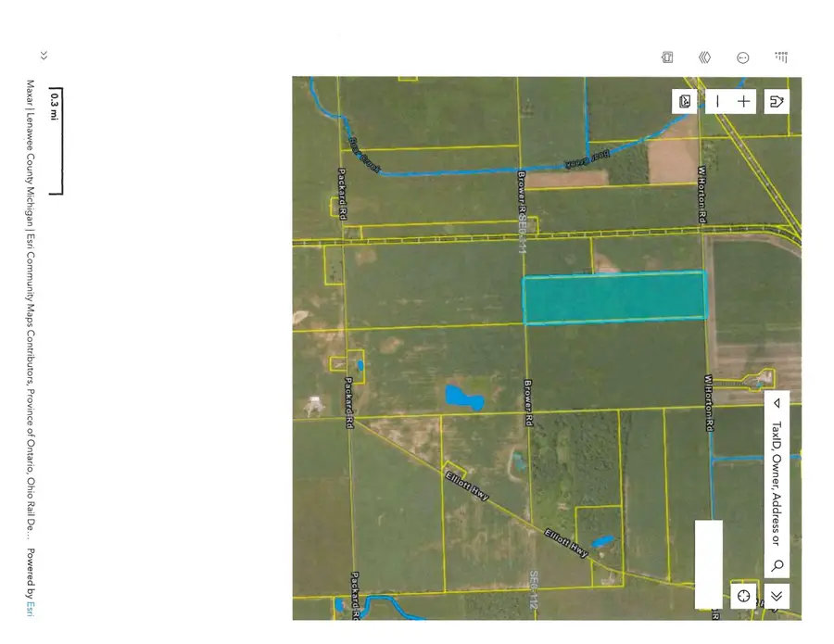Open the basemap gallery icon
Screen dimensions: 834x644
click(683, 100)
